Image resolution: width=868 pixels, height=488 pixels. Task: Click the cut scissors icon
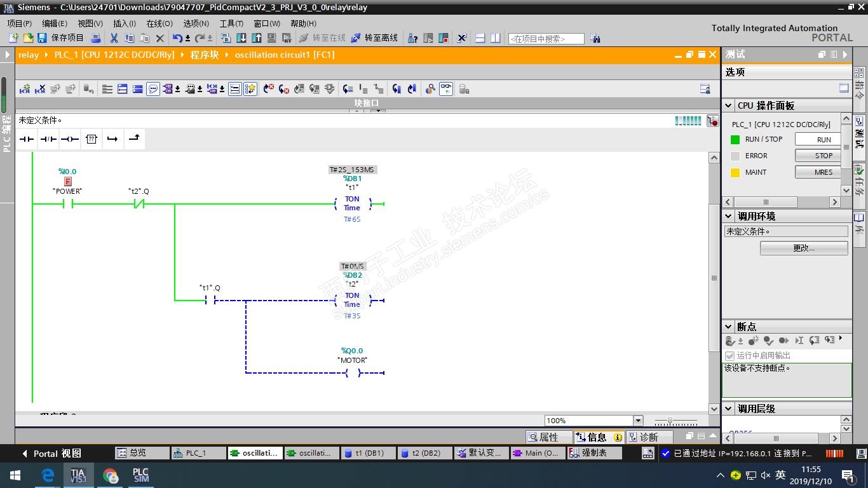tap(114, 38)
